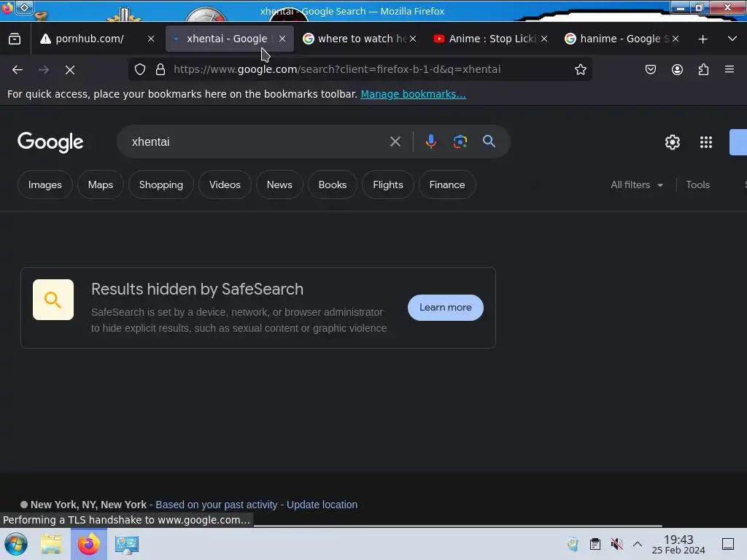Click the taskbar clock showing 19:43
This screenshot has width=747, height=560.
click(678, 544)
